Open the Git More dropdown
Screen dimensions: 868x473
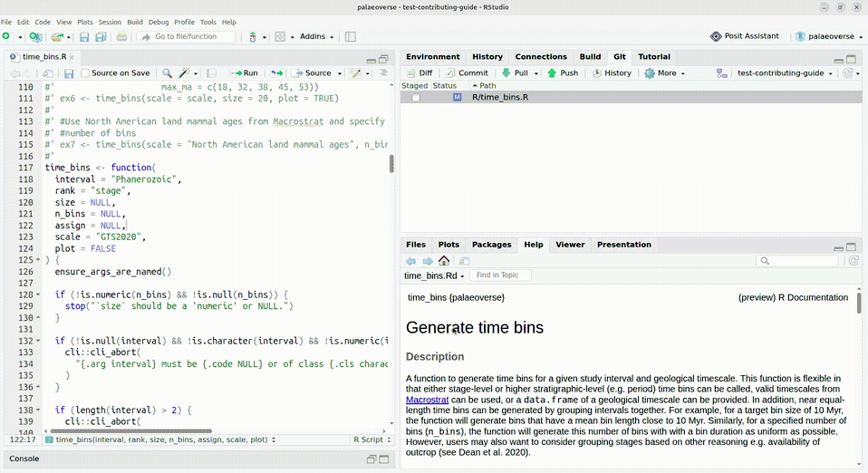665,73
